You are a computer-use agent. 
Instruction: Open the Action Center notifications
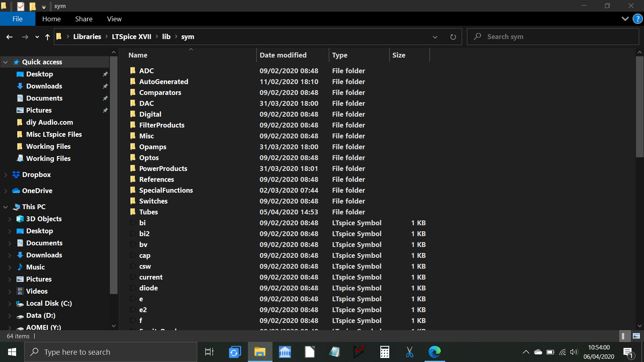coord(629,353)
